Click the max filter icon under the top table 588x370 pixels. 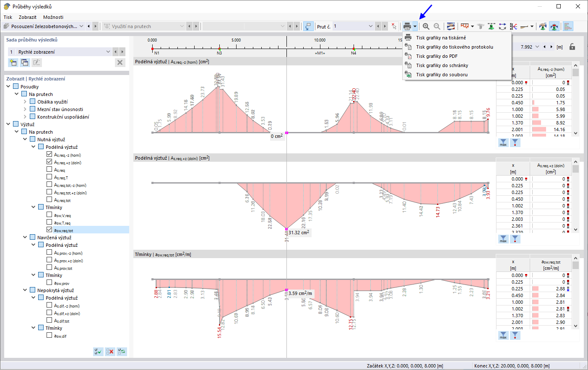[x=503, y=142]
